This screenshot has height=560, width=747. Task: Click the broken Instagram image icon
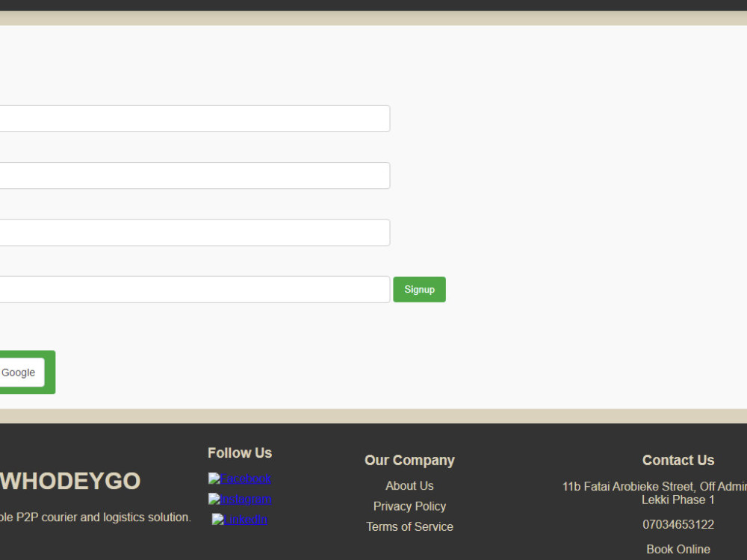point(214,499)
